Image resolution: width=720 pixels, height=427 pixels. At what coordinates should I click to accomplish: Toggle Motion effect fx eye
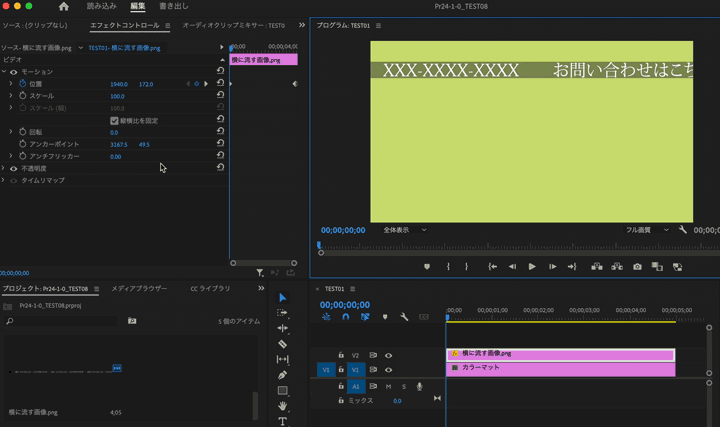coord(14,72)
